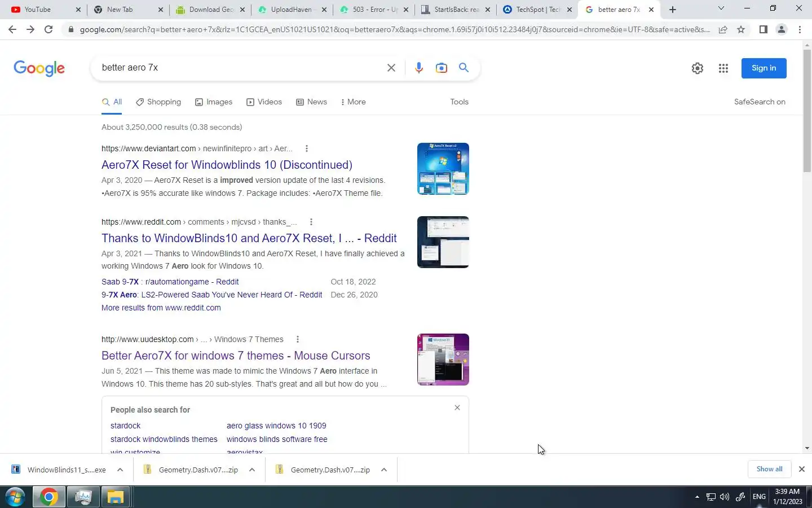The width and height of the screenshot is (812, 508).
Task: Switch to the StartIsBack tab
Action: point(456,10)
